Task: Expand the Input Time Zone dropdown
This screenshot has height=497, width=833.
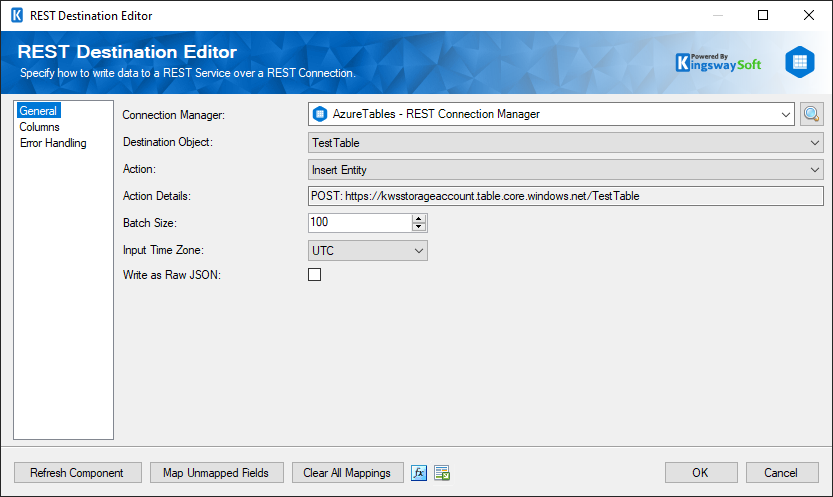Action: point(419,251)
